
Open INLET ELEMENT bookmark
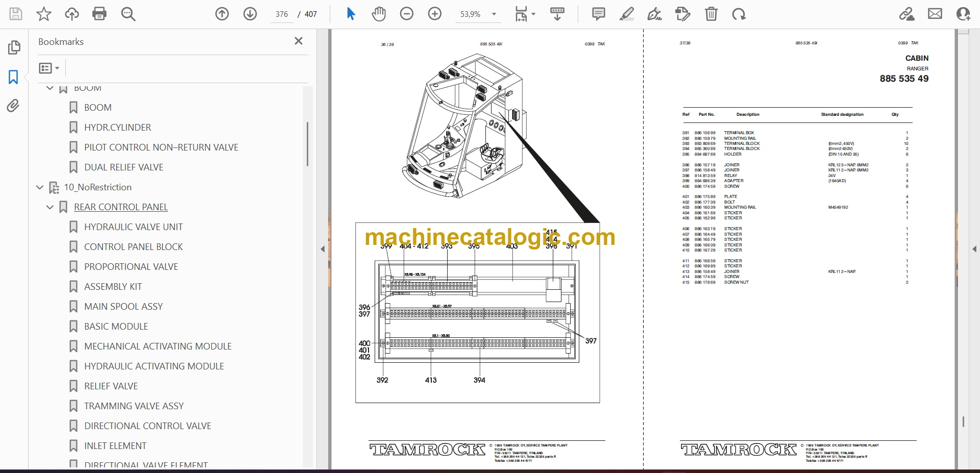click(x=115, y=446)
